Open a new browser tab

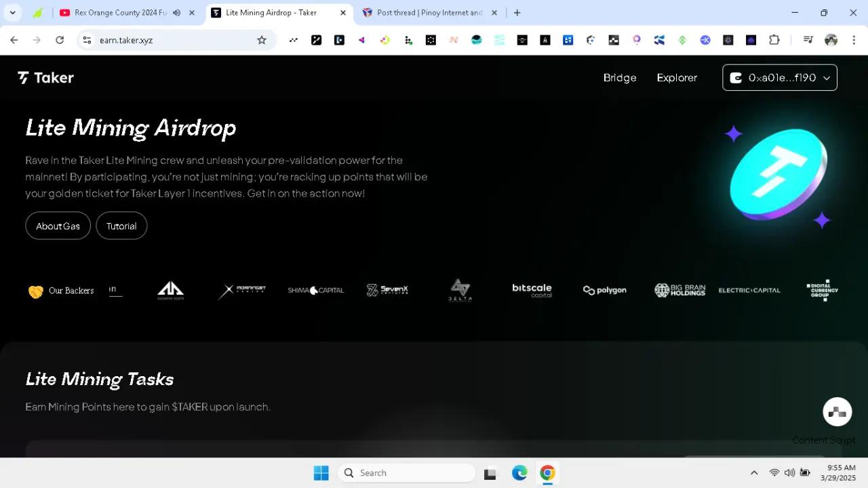(x=517, y=13)
